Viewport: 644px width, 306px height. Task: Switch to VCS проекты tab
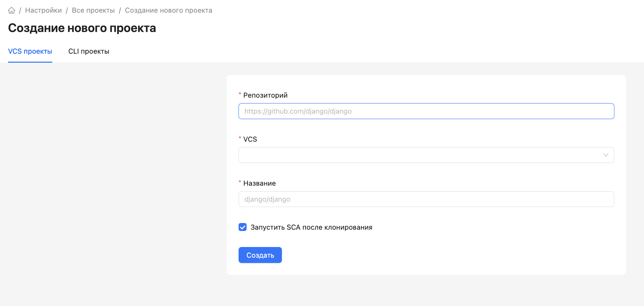click(x=30, y=51)
